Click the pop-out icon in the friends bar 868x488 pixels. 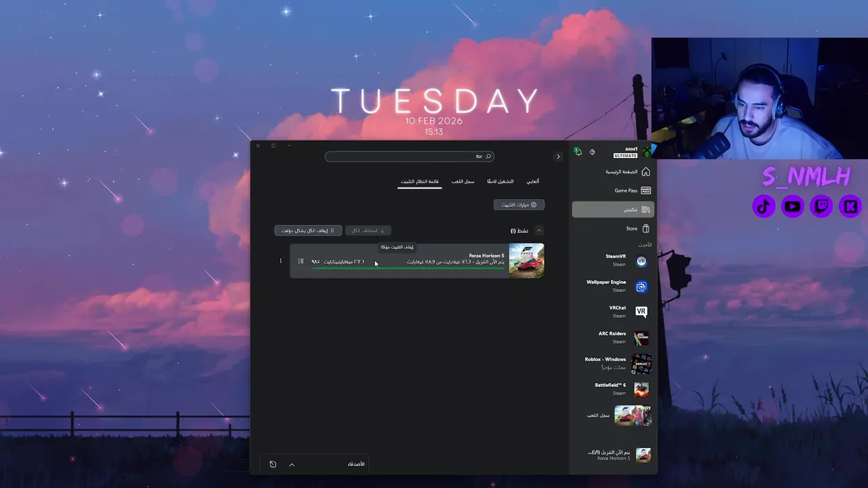tap(273, 464)
